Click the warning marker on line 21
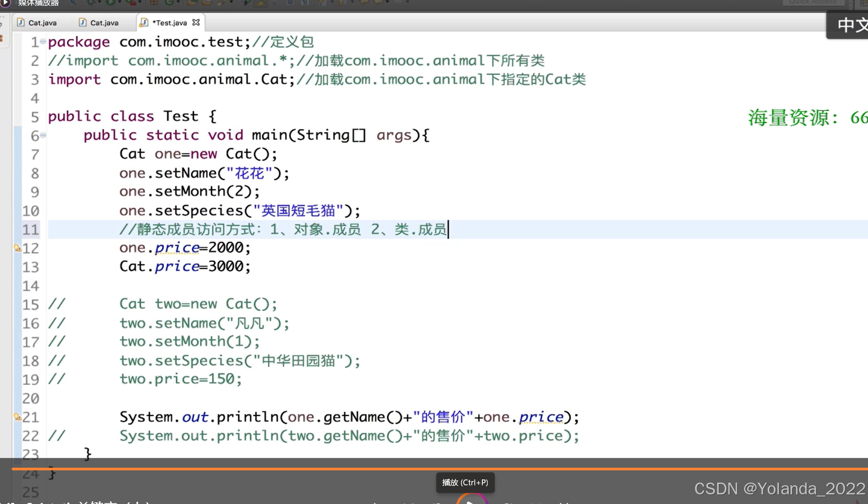Screen dimensions: 868x504 point(18,417)
